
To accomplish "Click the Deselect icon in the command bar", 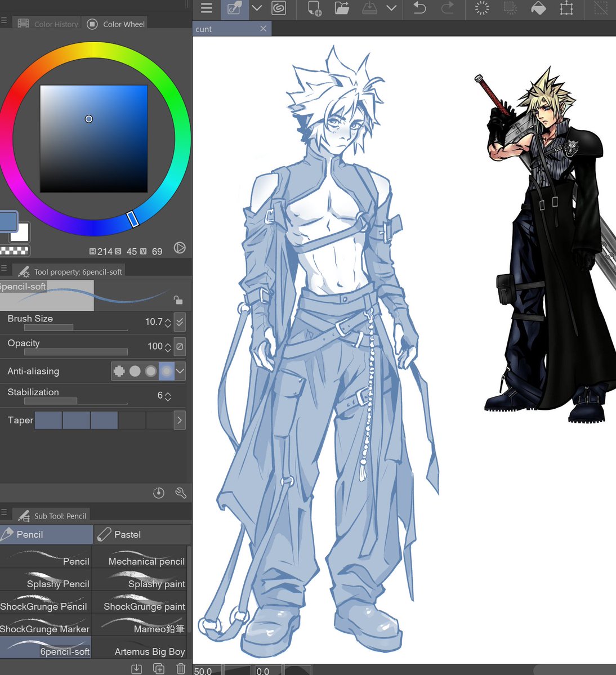I will [600, 8].
